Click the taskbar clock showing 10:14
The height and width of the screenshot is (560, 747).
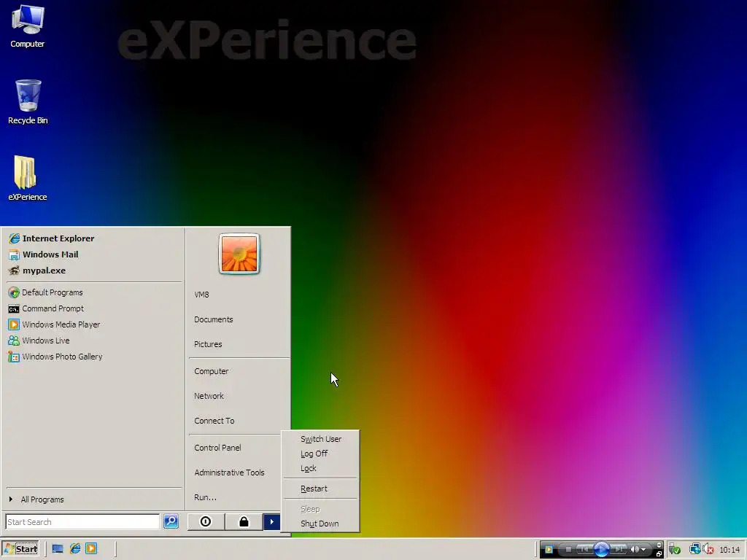point(729,550)
